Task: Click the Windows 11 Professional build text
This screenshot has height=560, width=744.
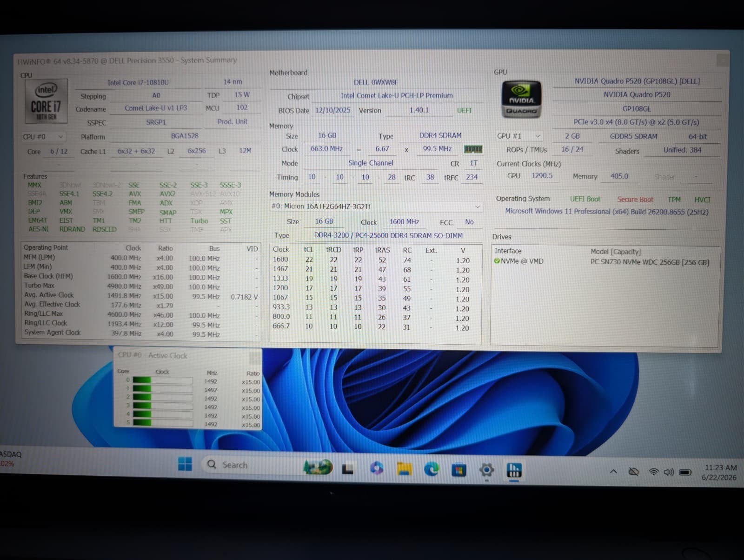Action: coord(607,211)
